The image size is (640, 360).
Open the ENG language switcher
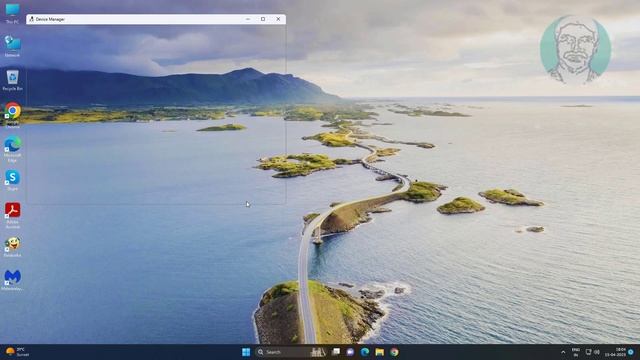(x=576, y=352)
